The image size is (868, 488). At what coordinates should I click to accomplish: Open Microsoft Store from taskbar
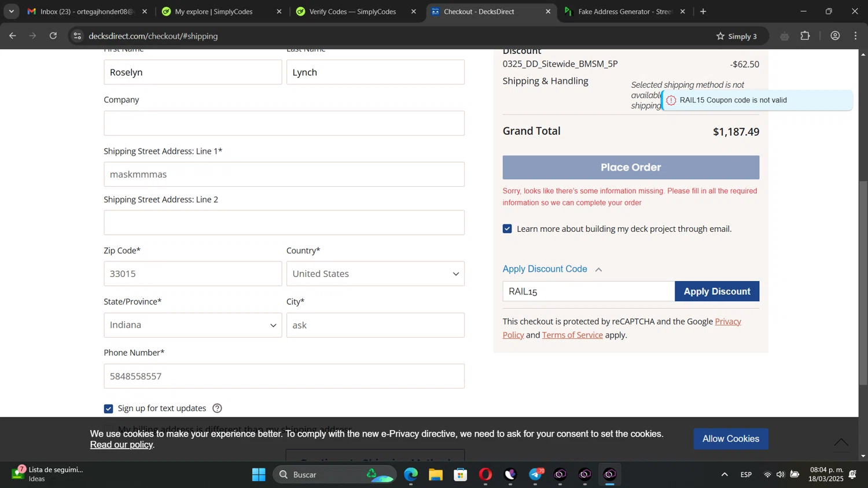[461, 475]
